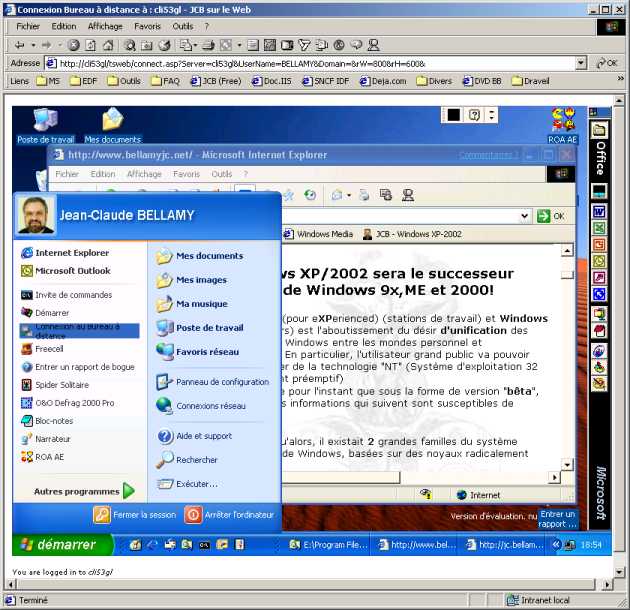This screenshot has height=610, width=630.
Task: Refresh the page in the outer browser toolbar
Action: (x=91, y=45)
